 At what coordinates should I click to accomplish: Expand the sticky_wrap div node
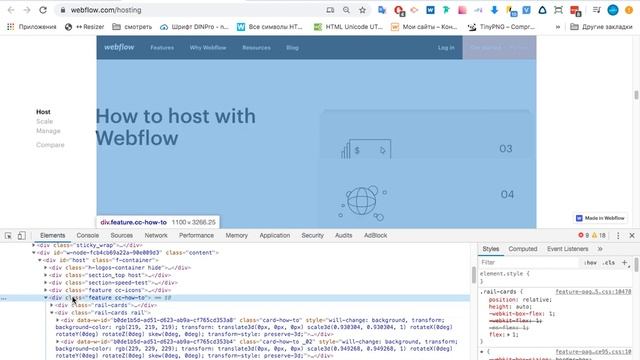pos(33,245)
